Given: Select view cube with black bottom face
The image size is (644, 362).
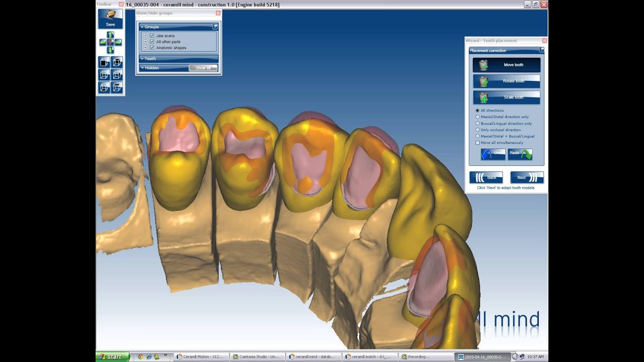Looking at the screenshot, I should 104,87.
